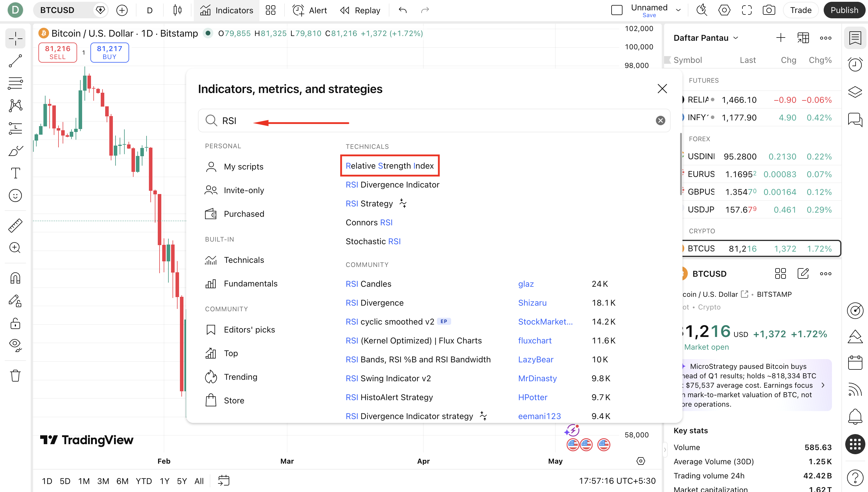Screen dimensions: 868x492
Task: Open the patterns drawing tool
Action: [15, 106]
